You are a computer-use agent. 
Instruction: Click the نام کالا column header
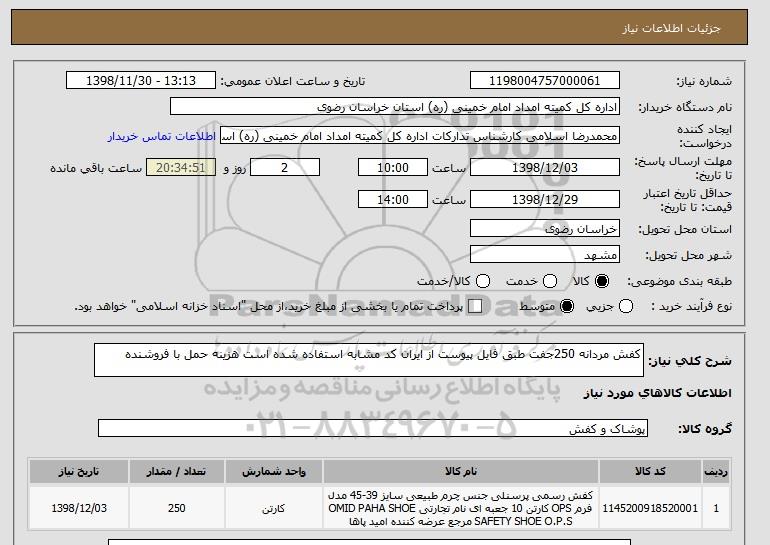461,471
